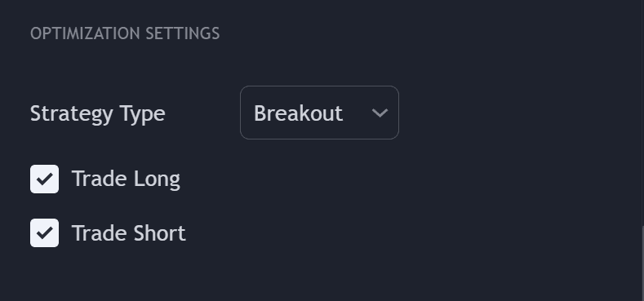Click the word Breakout in the selector

pyautogui.click(x=298, y=113)
